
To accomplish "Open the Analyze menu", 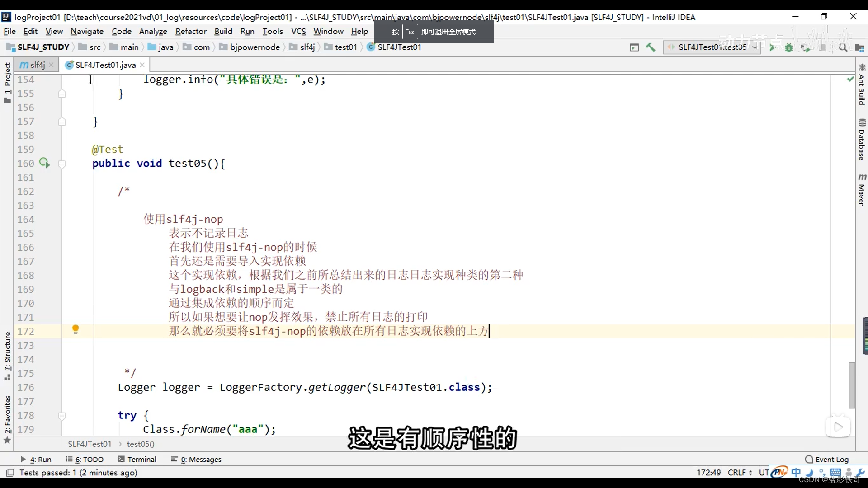I will 153,31.
